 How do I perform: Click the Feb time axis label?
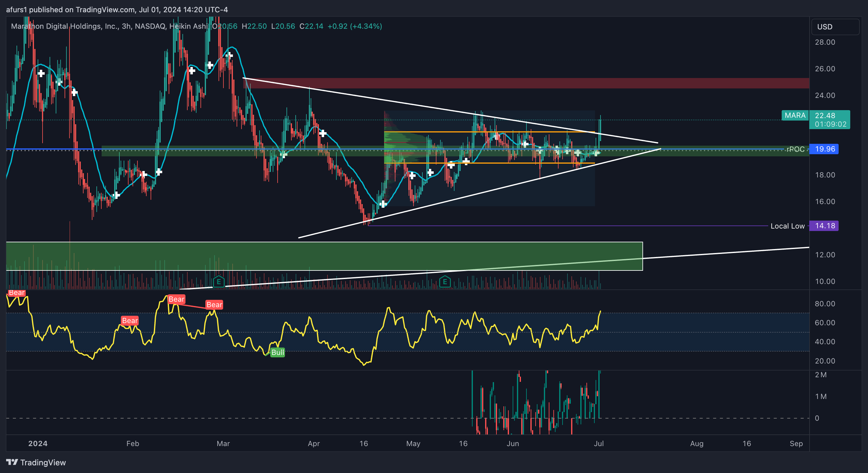tap(133, 443)
